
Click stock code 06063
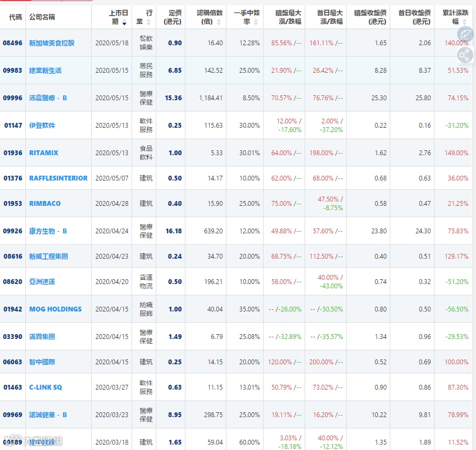[12, 362]
